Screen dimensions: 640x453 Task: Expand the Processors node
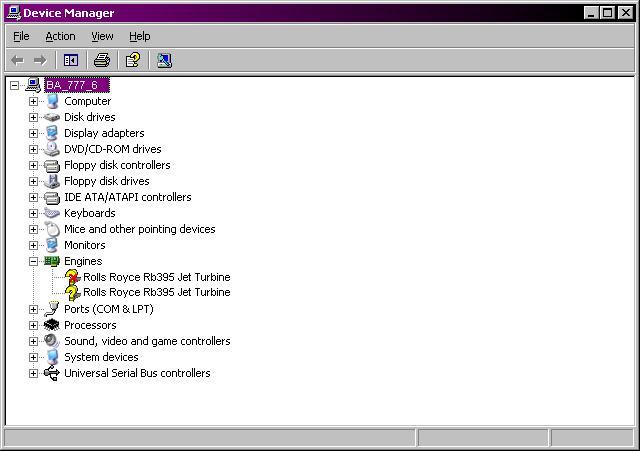coord(33,325)
